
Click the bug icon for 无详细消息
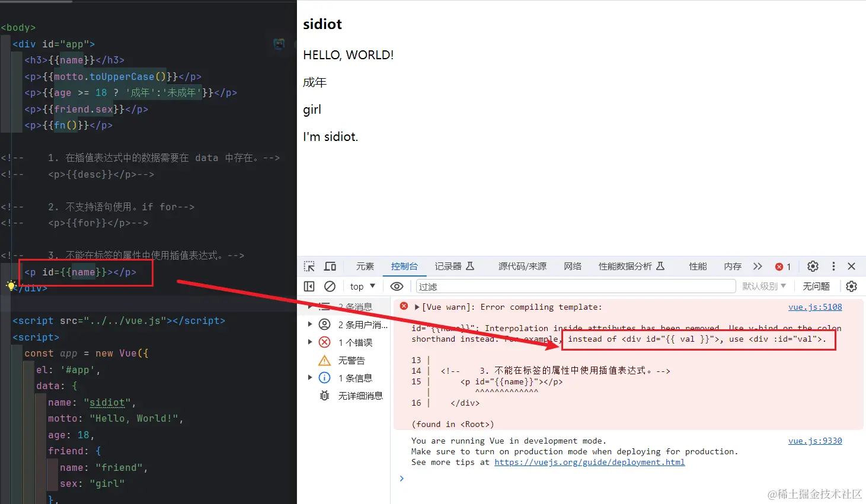click(x=325, y=396)
